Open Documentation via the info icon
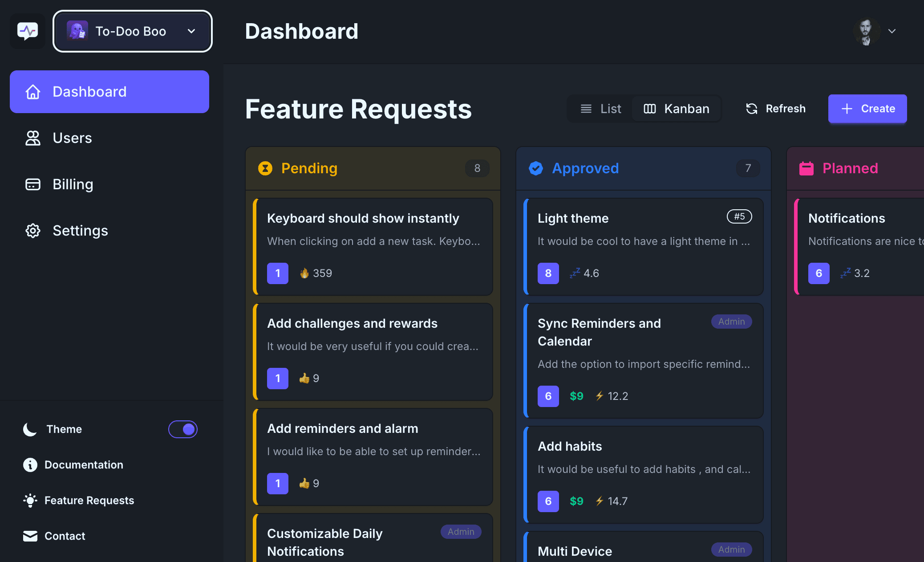924x562 pixels. pos(29,464)
